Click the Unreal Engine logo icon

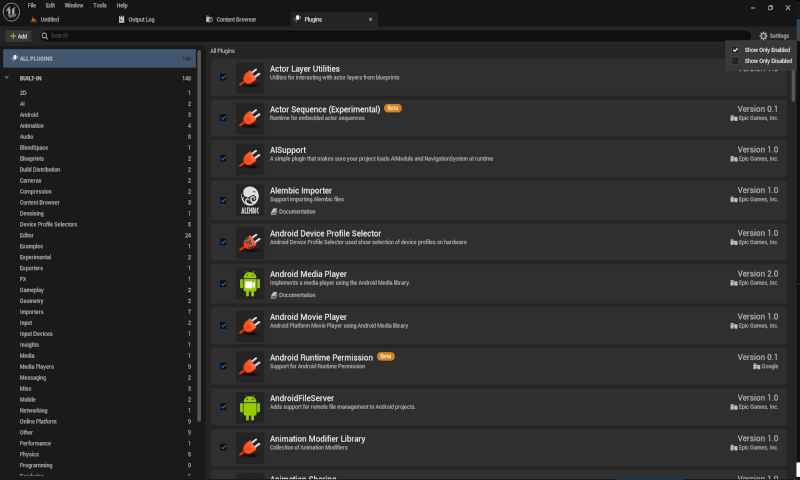pyautogui.click(x=11, y=12)
